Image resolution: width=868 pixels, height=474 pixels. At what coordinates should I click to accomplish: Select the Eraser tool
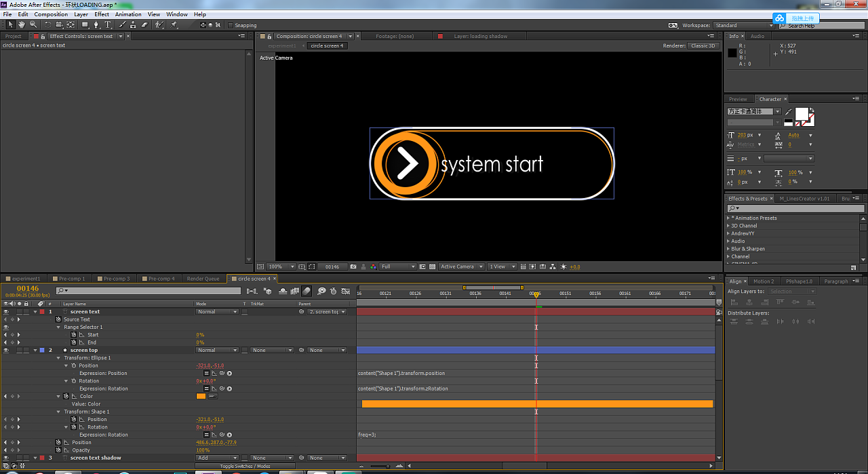pyautogui.click(x=144, y=24)
